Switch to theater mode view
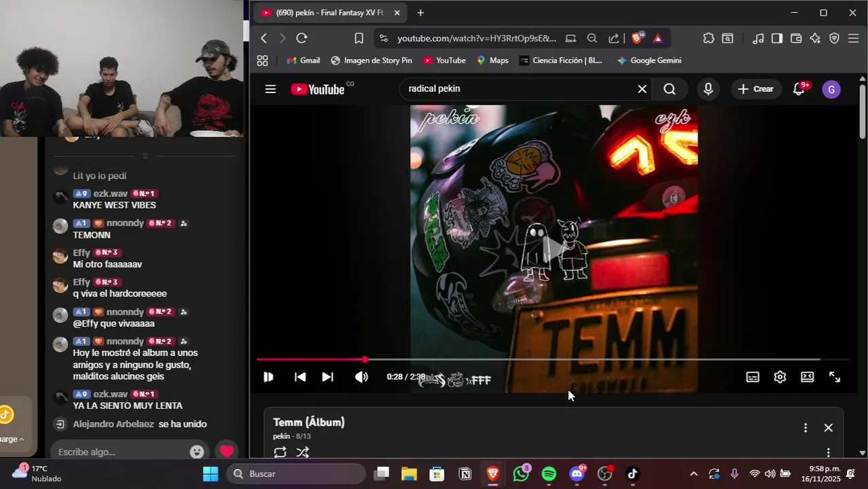 tap(807, 377)
